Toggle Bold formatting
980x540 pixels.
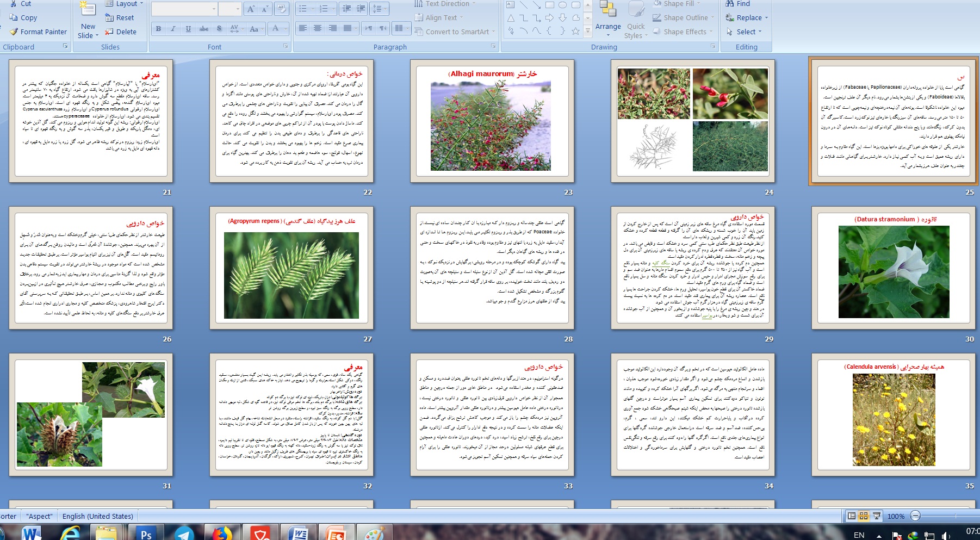[x=158, y=29]
